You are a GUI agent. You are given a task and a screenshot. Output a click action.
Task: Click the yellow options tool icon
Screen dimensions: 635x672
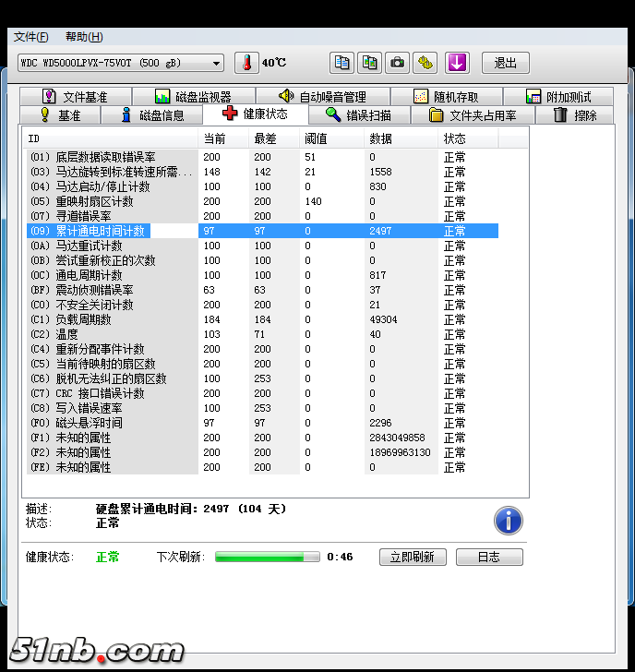pyautogui.click(x=425, y=63)
